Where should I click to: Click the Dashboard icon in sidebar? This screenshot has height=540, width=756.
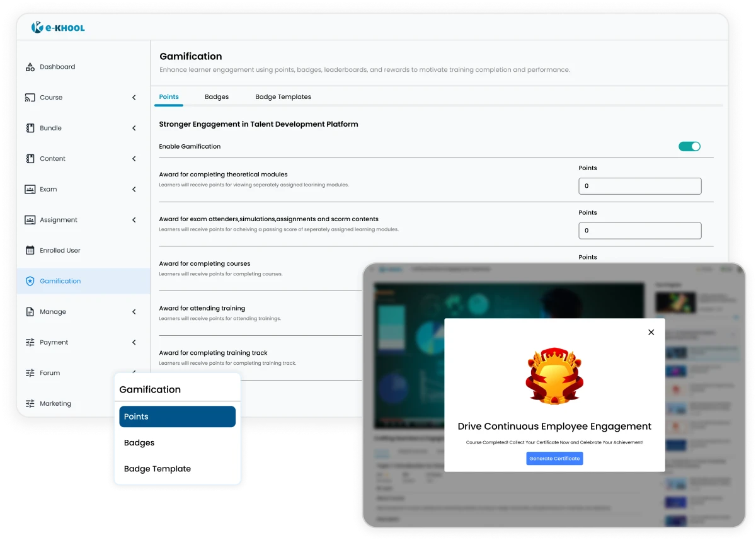click(x=30, y=67)
